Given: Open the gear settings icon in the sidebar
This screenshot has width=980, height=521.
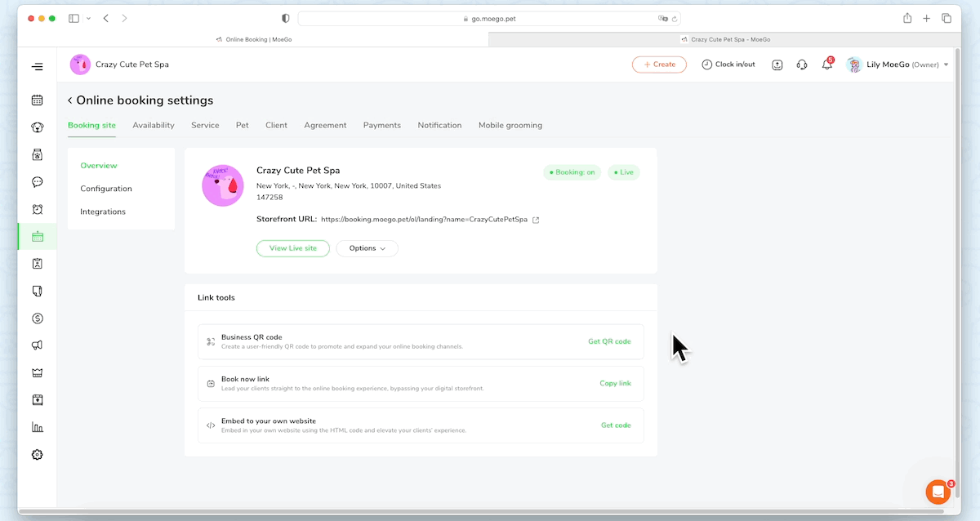Looking at the screenshot, I should [x=37, y=455].
